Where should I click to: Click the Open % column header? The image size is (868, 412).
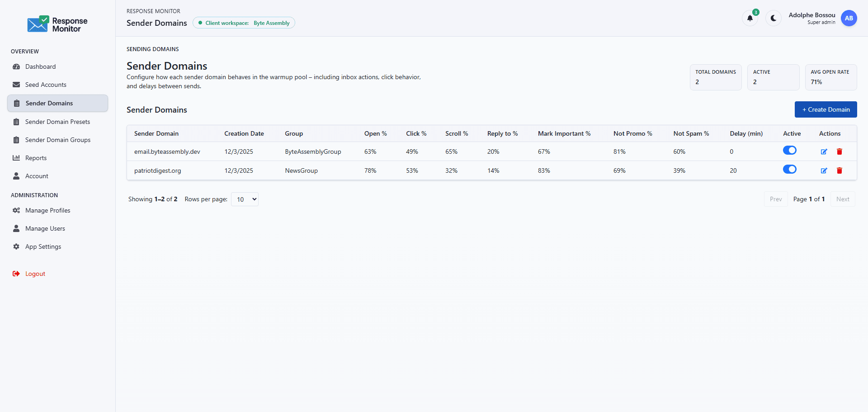point(375,133)
